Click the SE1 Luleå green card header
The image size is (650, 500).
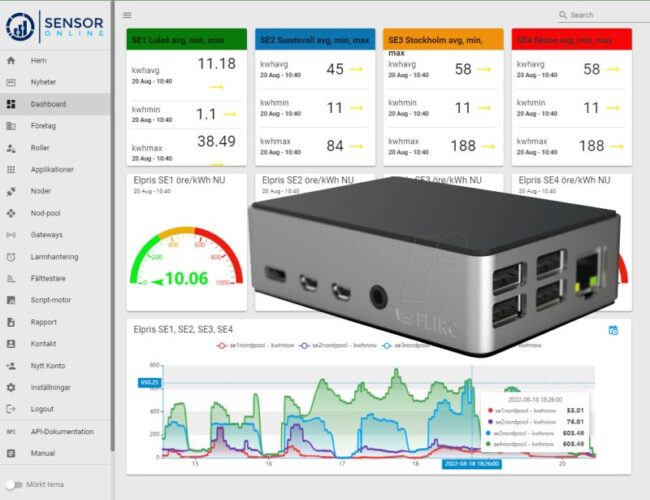pyautogui.click(x=187, y=40)
